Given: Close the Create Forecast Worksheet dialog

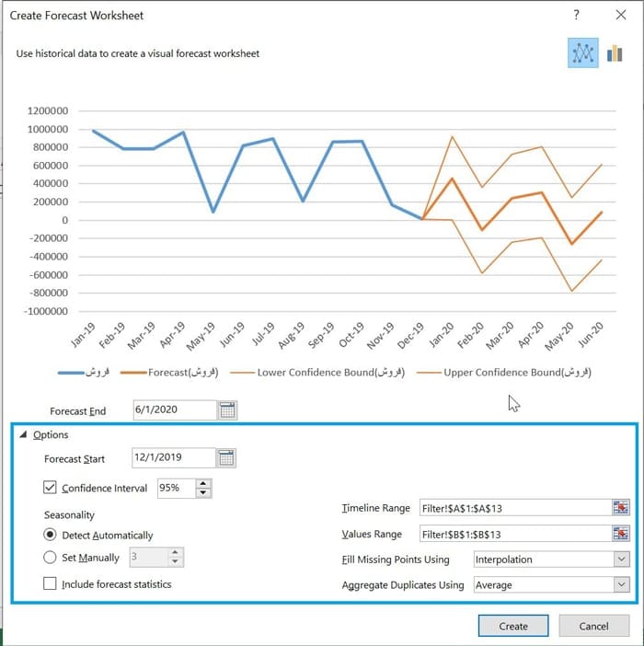Looking at the screenshot, I should tap(620, 15).
